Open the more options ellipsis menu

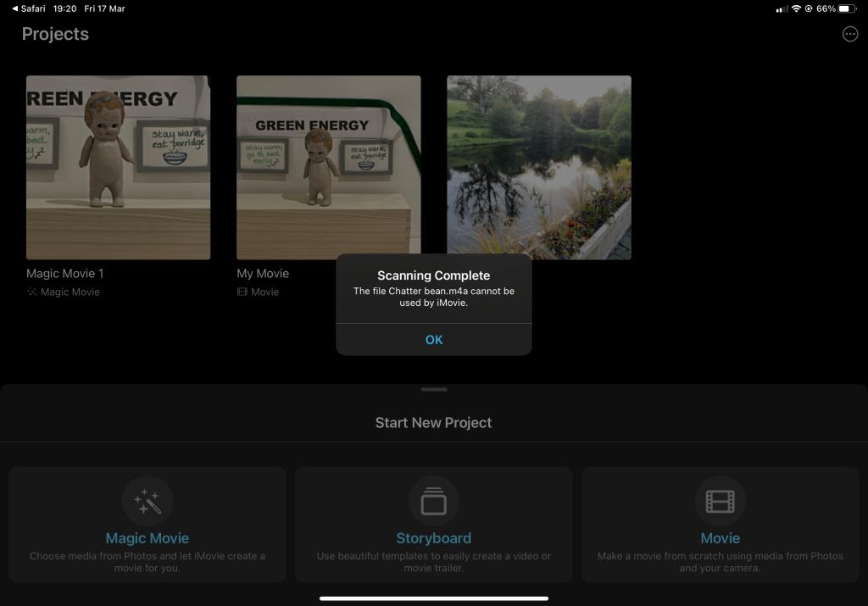coord(849,34)
